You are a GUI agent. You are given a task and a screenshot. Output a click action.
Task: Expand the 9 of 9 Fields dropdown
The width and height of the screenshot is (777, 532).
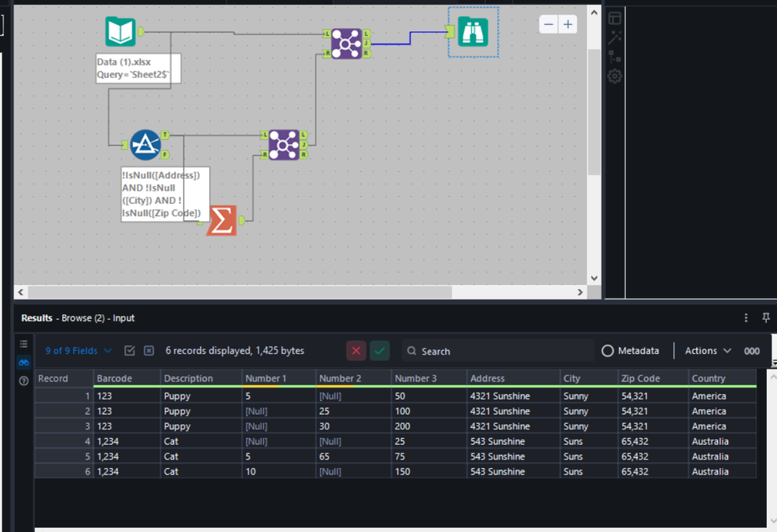79,351
